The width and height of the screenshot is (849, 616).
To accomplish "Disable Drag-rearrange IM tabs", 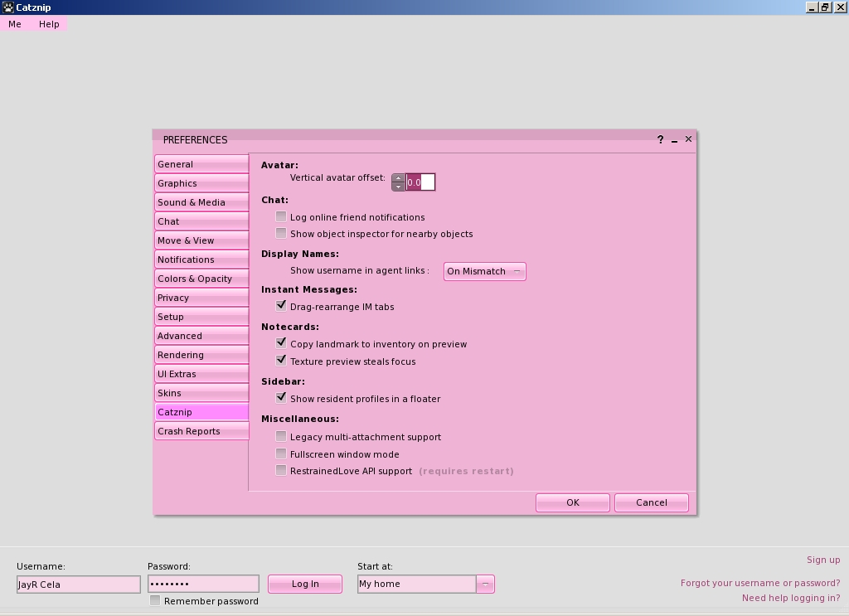I will coord(281,306).
